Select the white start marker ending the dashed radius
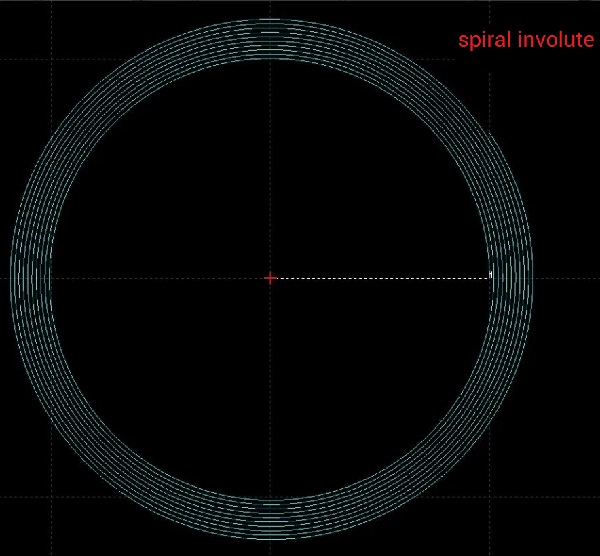Screen dimensions: 600x556 [491, 276]
